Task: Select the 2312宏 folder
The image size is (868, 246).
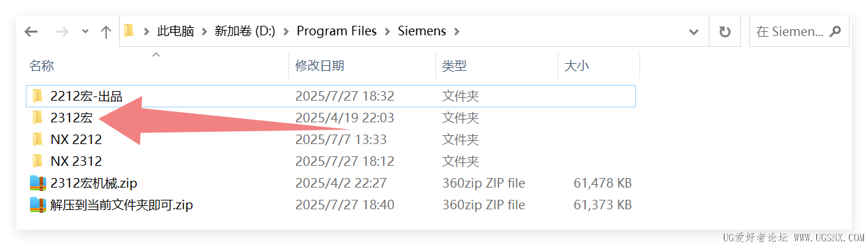Action: click(x=330, y=118)
